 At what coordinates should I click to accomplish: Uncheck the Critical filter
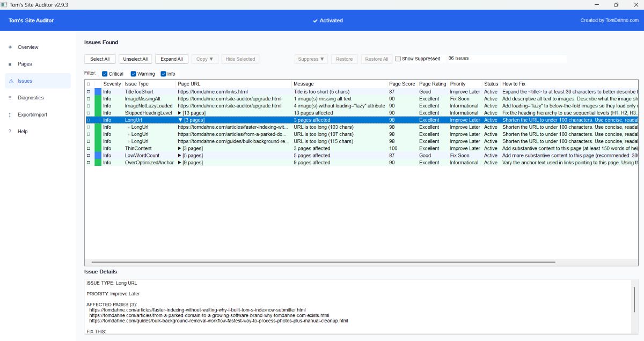106,74
